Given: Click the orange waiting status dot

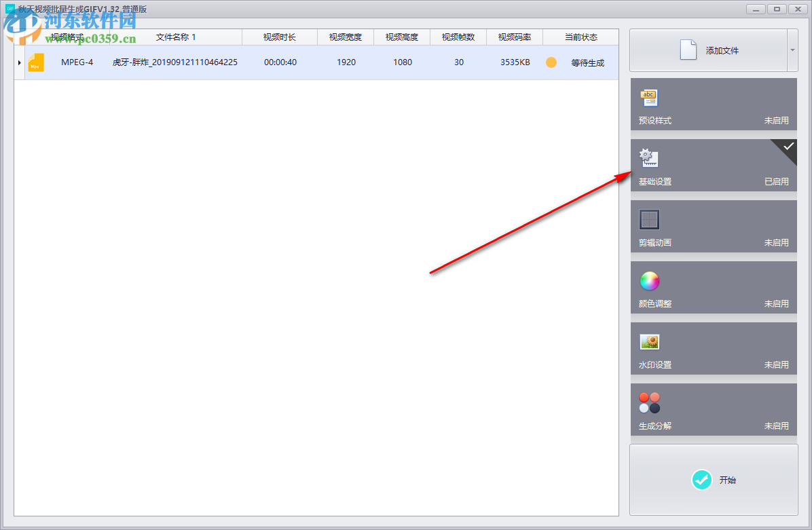Looking at the screenshot, I should (x=551, y=62).
